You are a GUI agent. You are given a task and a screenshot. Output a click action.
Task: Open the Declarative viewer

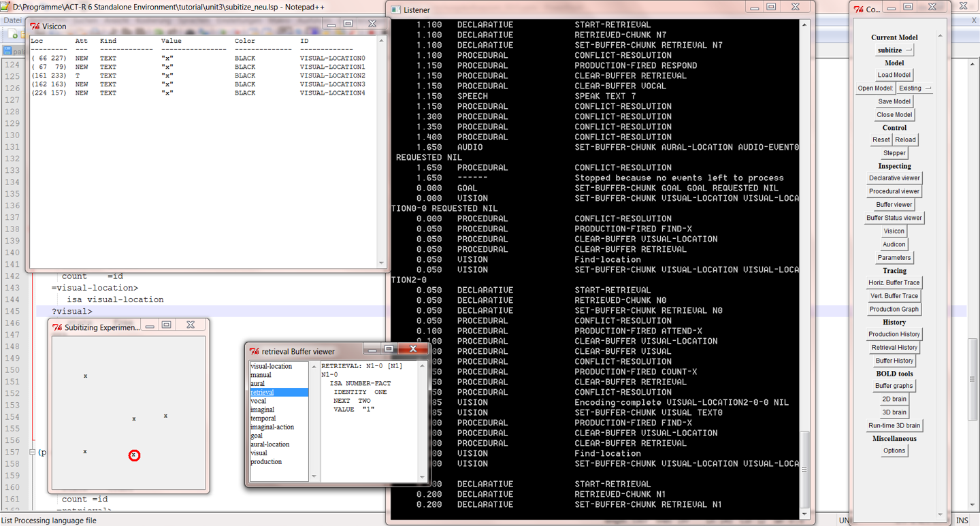pyautogui.click(x=894, y=178)
